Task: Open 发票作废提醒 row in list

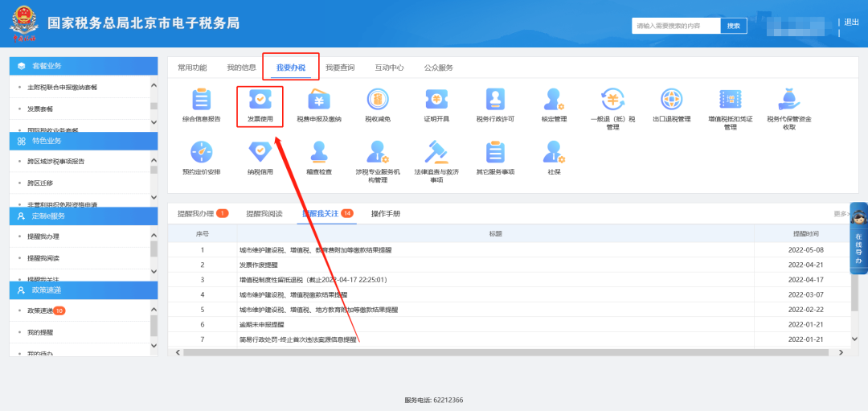Action: click(x=259, y=265)
